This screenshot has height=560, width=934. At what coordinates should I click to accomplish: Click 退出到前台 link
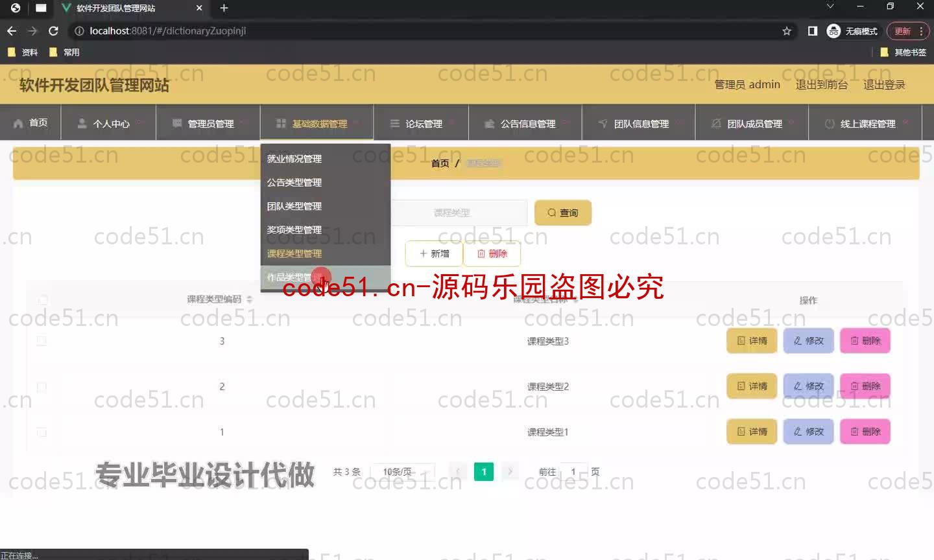(821, 84)
